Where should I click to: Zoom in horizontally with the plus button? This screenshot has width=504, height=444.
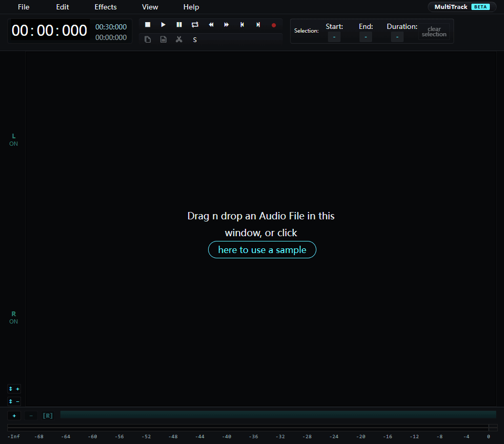click(x=14, y=416)
